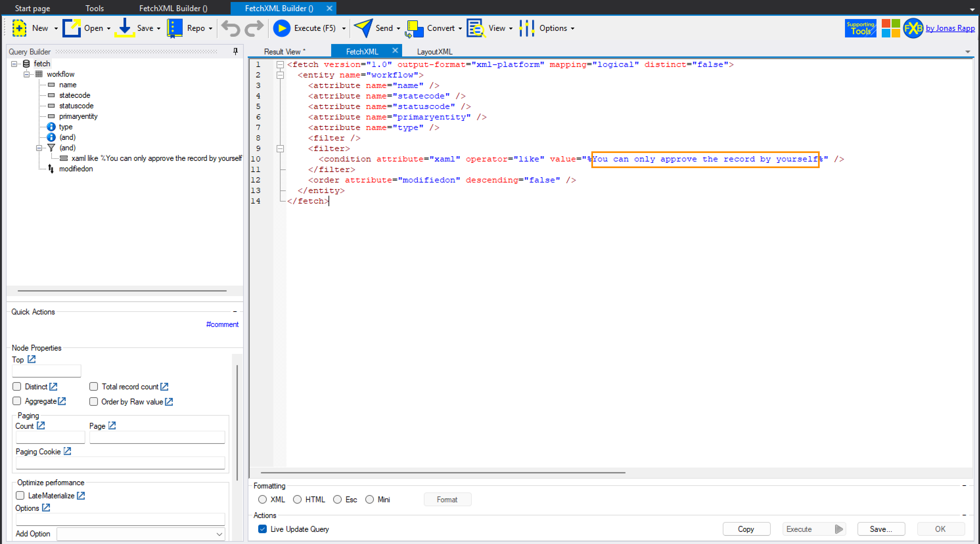Open the by Jonas Rapp link

pos(950,28)
